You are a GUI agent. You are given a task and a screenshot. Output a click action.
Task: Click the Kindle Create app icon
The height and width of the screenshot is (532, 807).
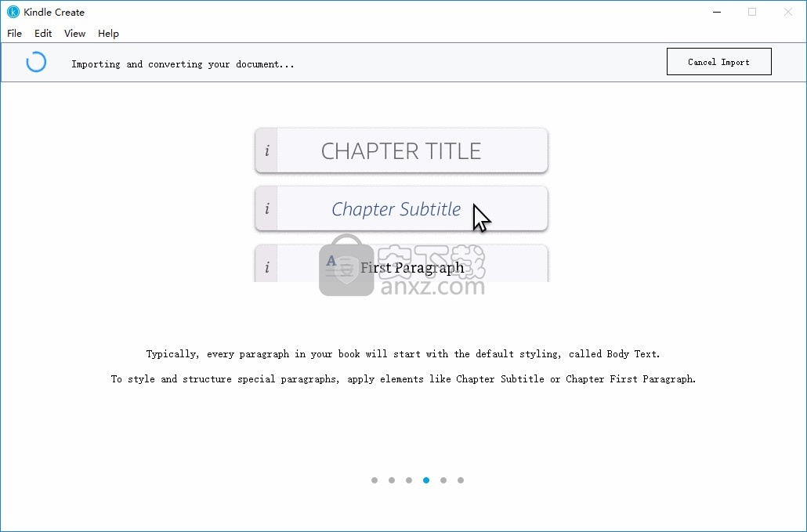(x=13, y=12)
